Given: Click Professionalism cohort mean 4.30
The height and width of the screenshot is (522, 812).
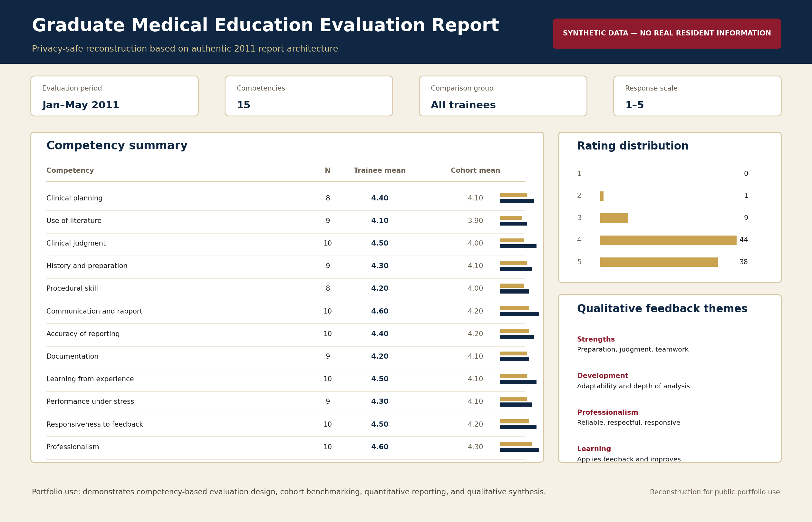Looking at the screenshot, I should click(475, 447).
